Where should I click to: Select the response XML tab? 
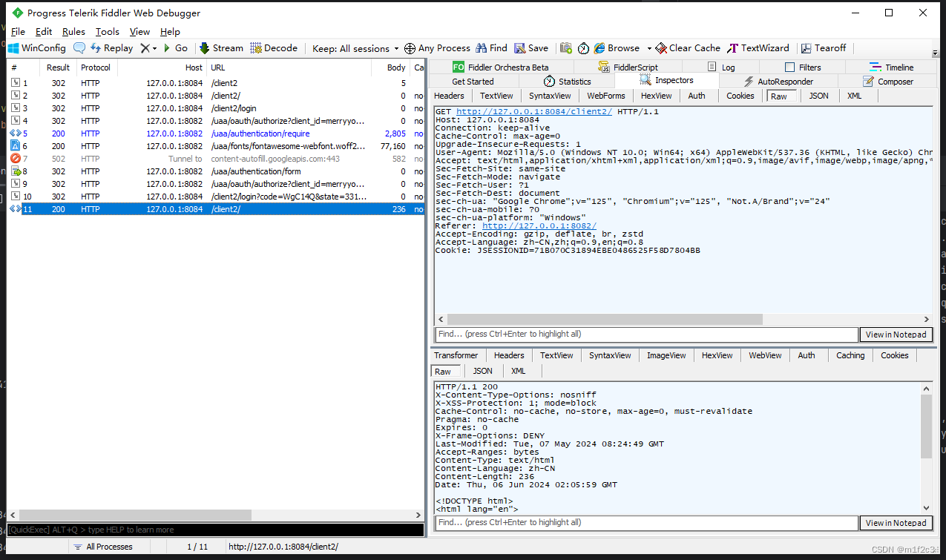[519, 371]
